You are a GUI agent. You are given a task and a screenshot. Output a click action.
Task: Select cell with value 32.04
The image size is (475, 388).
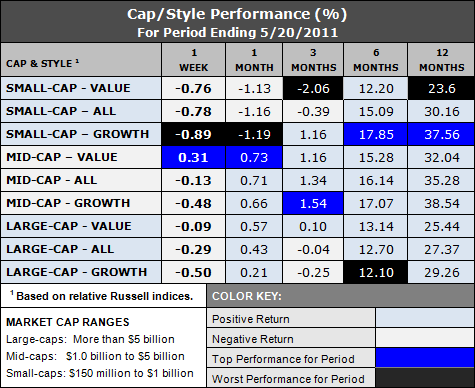click(x=441, y=157)
